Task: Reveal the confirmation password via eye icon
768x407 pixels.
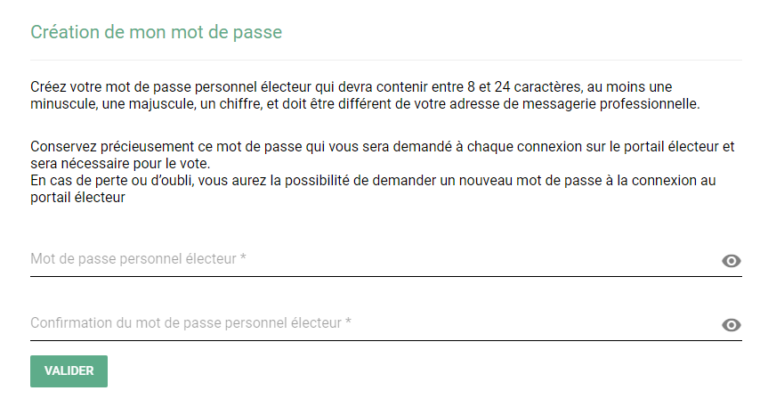Action: pos(731,325)
